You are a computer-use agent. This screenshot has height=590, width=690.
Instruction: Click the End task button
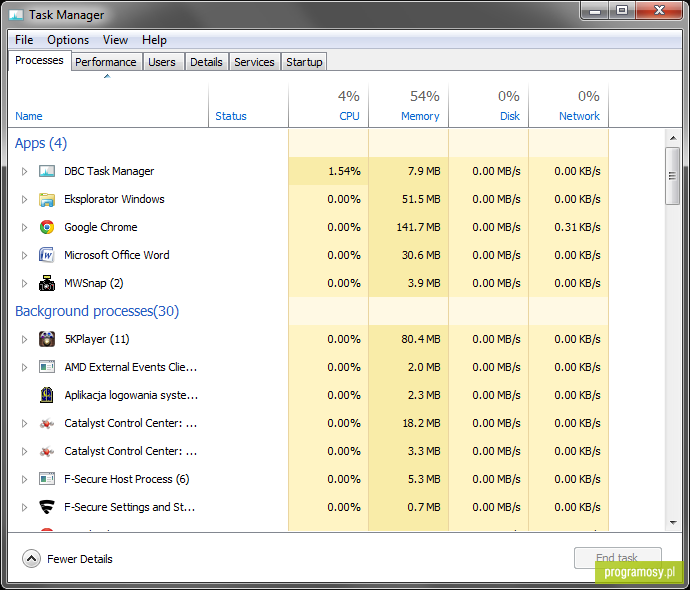pyautogui.click(x=617, y=558)
